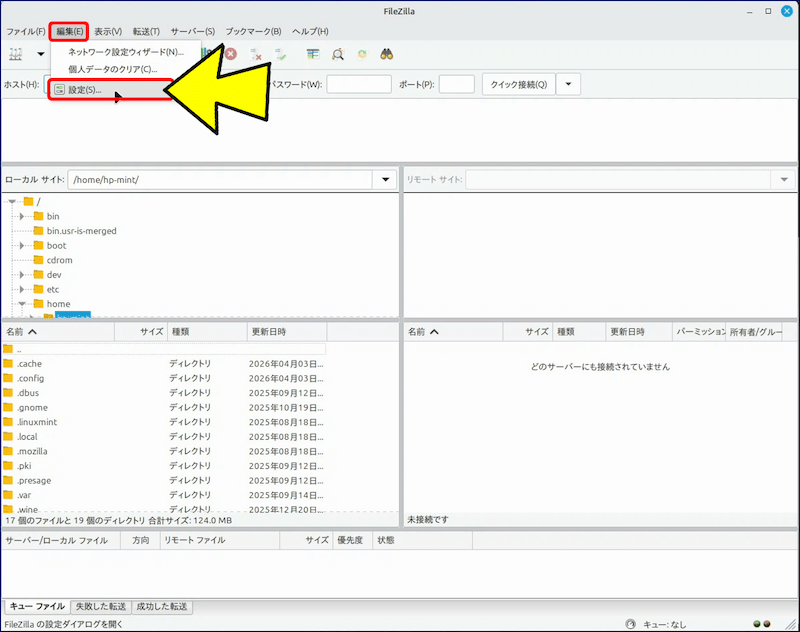Open the Site Manager dropdown arrow
800x632 pixels.
(x=41, y=54)
